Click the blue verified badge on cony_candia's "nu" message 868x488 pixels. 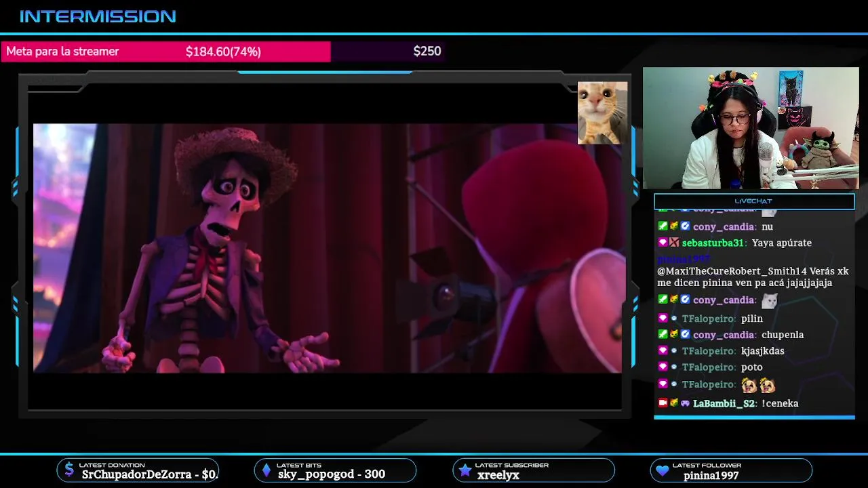point(685,226)
